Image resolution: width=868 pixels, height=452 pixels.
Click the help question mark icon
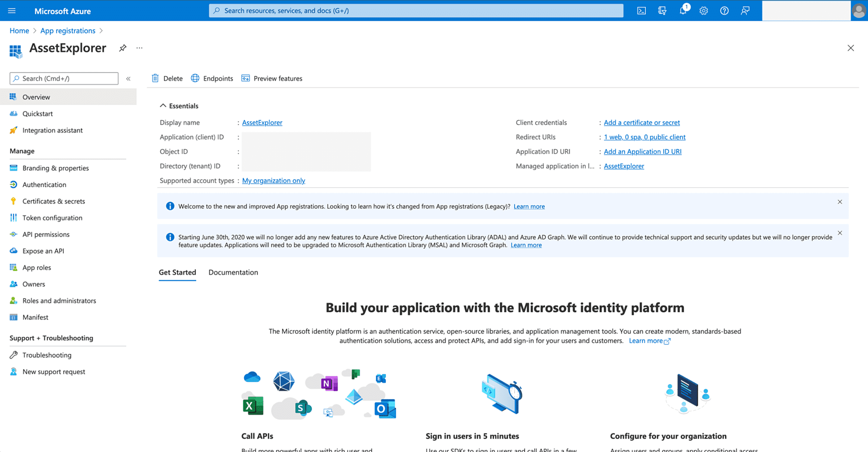pyautogui.click(x=724, y=11)
